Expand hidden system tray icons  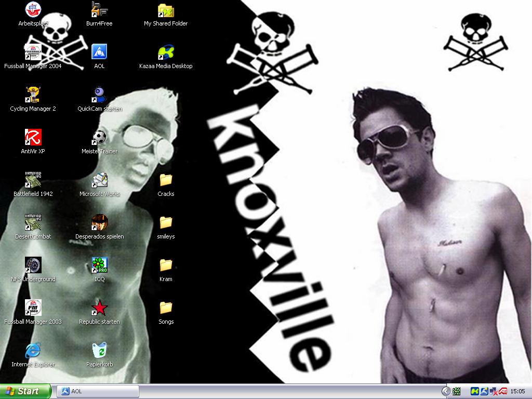pos(446,392)
